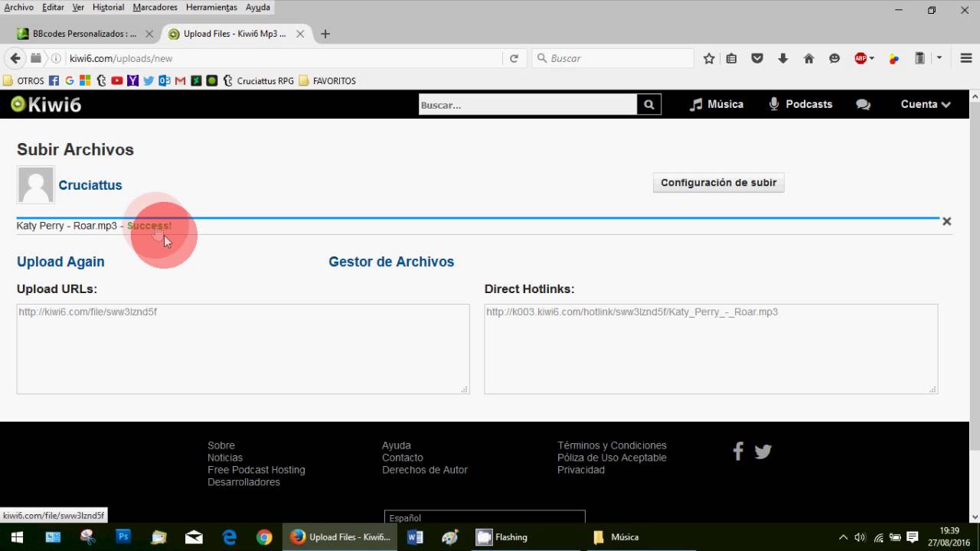Show hidden system tray icons chevron
The image size is (980, 551).
coord(843,537)
